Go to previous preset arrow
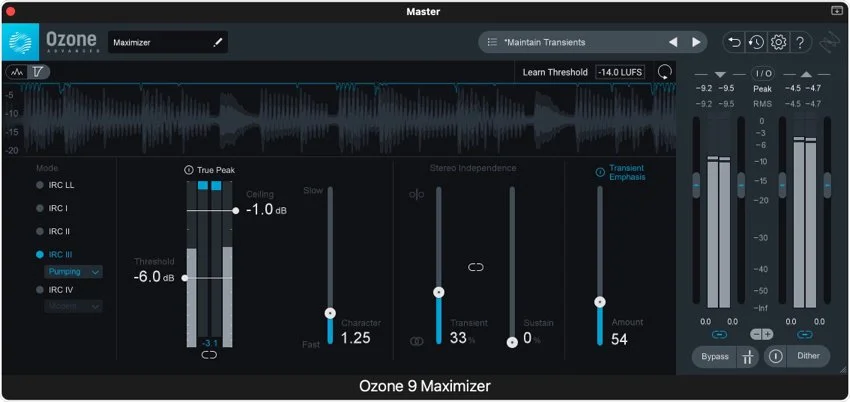 click(x=673, y=42)
